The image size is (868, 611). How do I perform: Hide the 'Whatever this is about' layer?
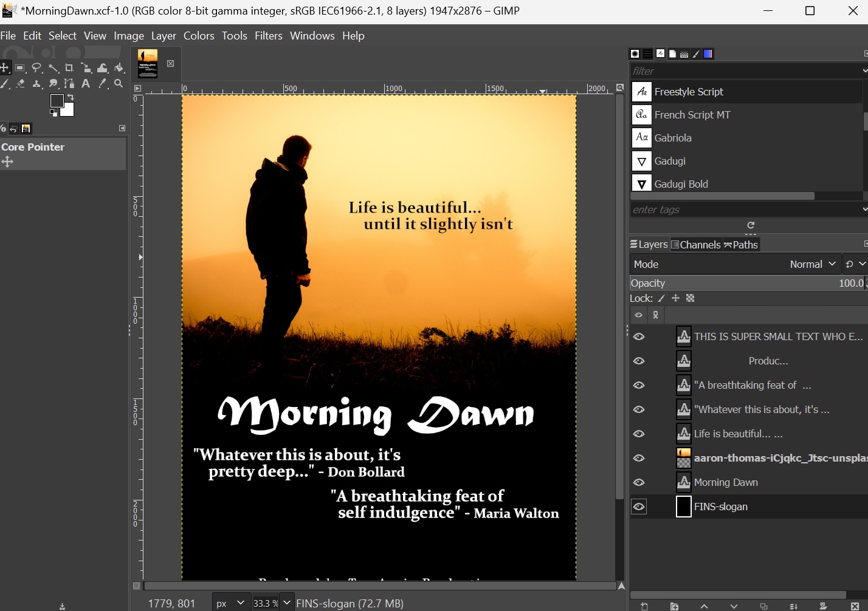point(639,409)
